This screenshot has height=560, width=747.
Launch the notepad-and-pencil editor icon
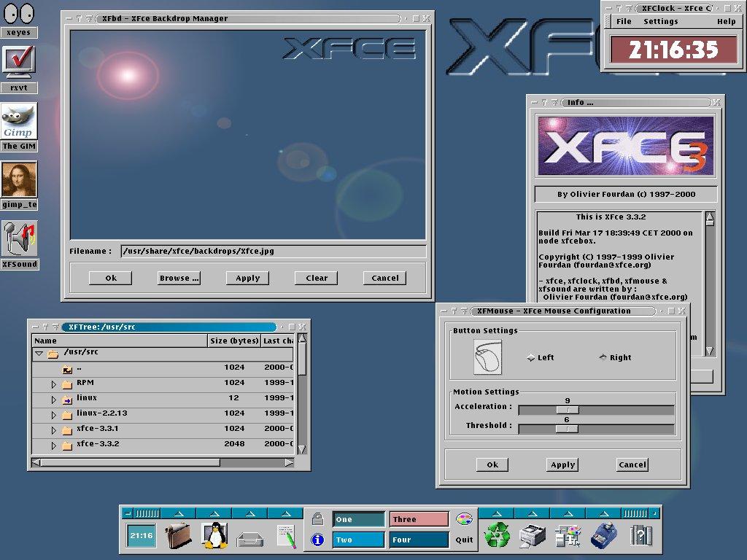[286, 536]
